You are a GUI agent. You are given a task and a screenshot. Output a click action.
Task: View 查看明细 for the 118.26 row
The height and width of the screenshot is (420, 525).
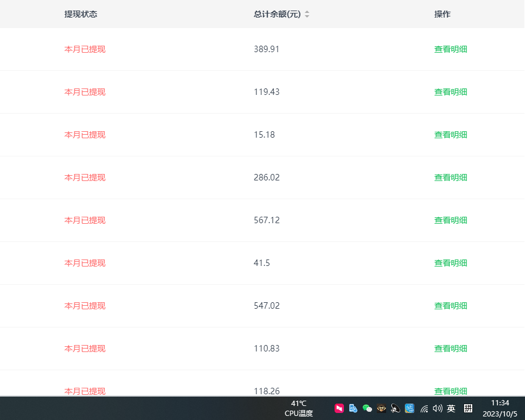[x=451, y=391]
